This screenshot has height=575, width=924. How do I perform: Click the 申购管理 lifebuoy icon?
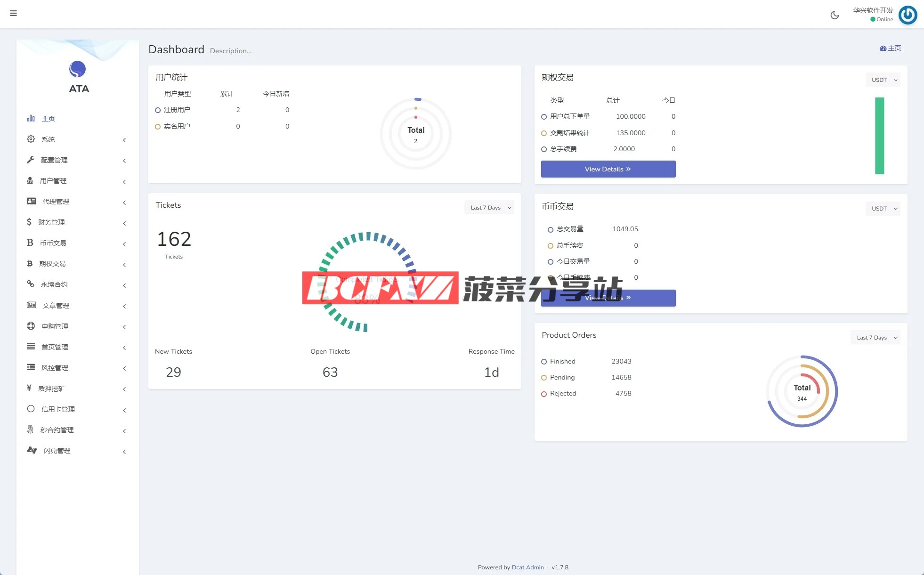[31, 326]
